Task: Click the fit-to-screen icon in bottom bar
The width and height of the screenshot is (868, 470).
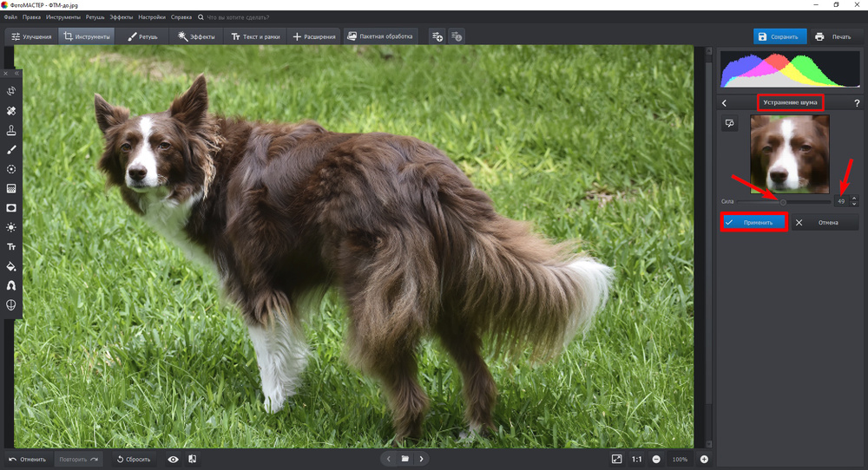Action: [x=616, y=459]
